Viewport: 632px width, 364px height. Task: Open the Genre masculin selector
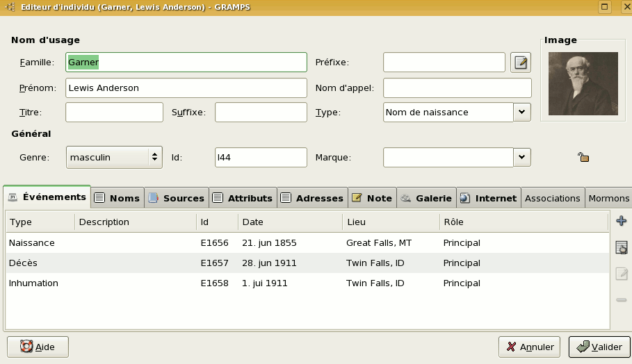pos(114,158)
